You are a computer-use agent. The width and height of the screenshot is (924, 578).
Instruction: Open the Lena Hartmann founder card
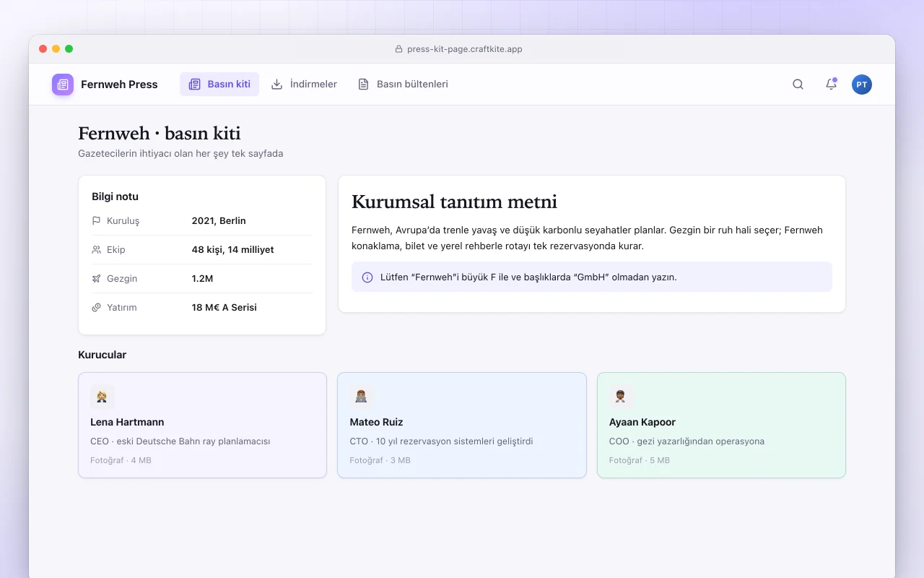click(x=202, y=425)
